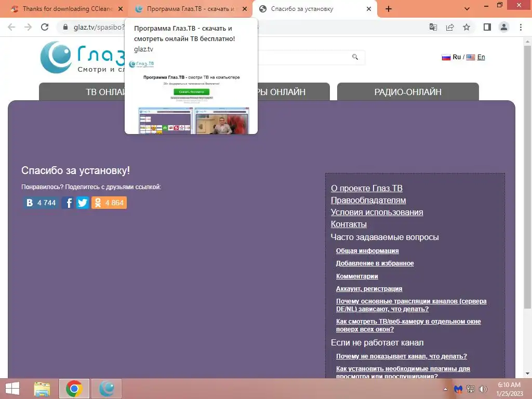Open Комментарии FAQ link
532x399 pixels.
(357, 276)
